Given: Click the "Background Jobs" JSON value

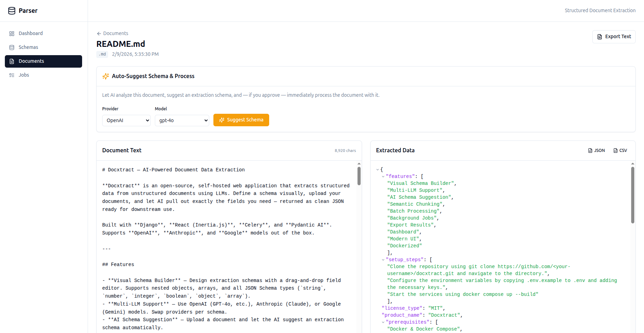Looking at the screenshot, I should click(412, 218).
